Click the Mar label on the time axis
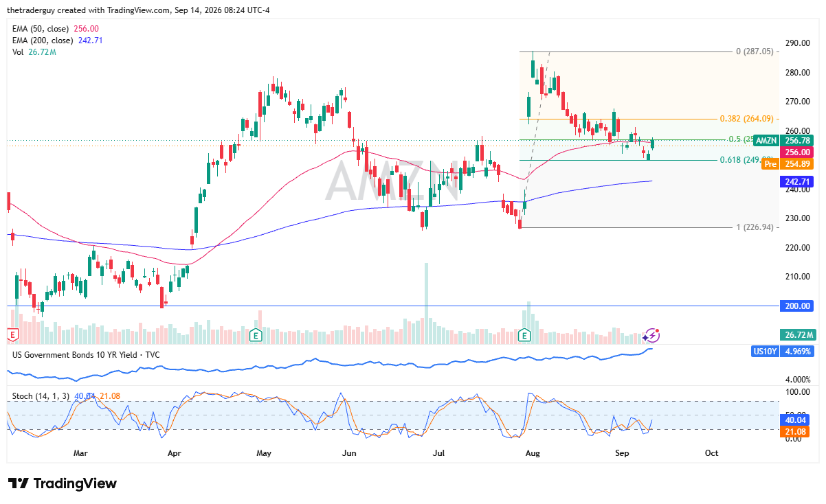The image size is (826, 504). click(x=81, y=453)
